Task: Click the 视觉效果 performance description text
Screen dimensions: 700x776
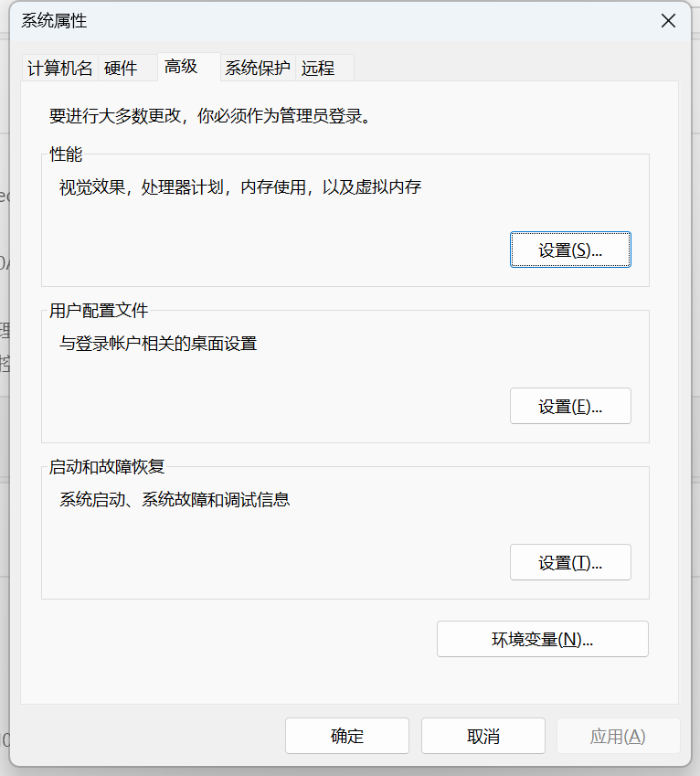Action: point(240,187)
